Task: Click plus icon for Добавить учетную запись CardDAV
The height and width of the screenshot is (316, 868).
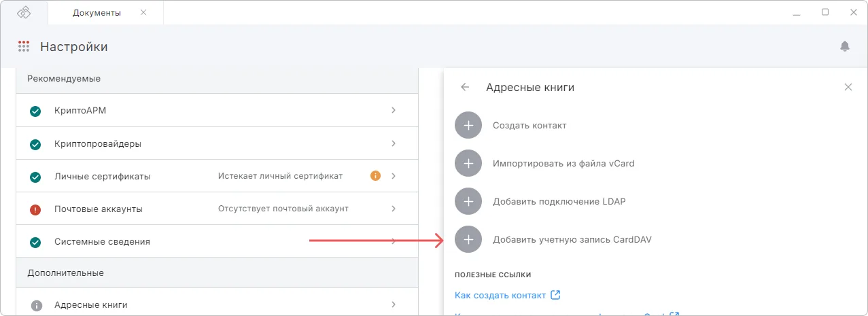Action: [x=468, y=240]
